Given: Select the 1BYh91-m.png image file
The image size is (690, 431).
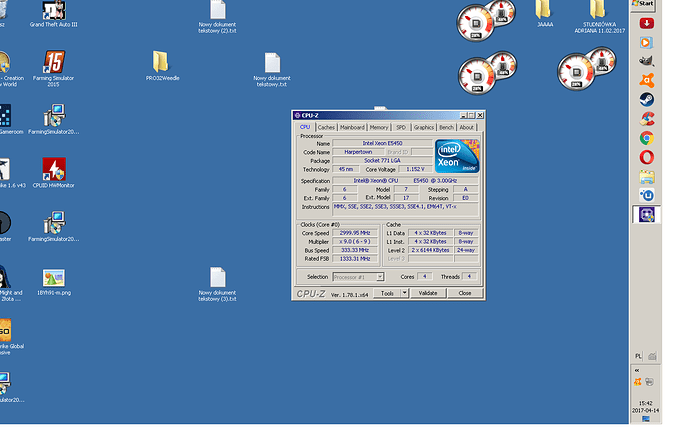Looking at the screenshot, I should point(54,278).
